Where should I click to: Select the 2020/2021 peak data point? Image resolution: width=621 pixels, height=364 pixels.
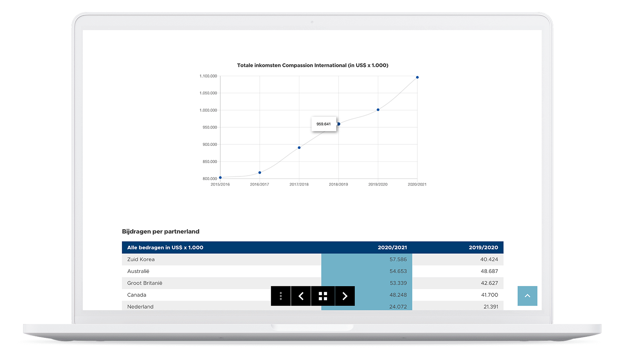(417, 77)
